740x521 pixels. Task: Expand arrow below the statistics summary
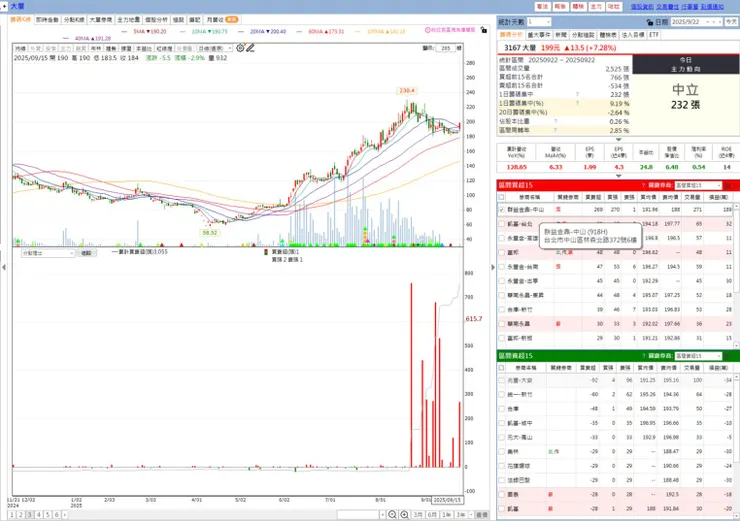(618, 139)
